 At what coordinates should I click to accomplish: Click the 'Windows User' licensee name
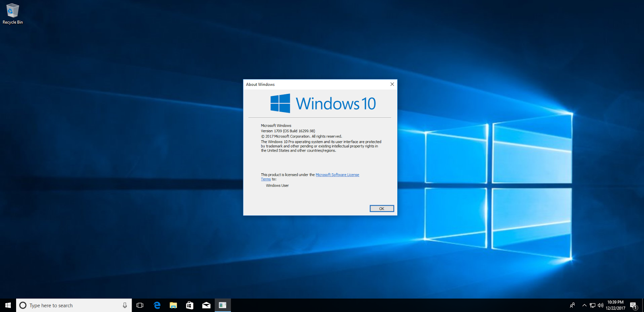pyautogui.click(x=277, y=186)
